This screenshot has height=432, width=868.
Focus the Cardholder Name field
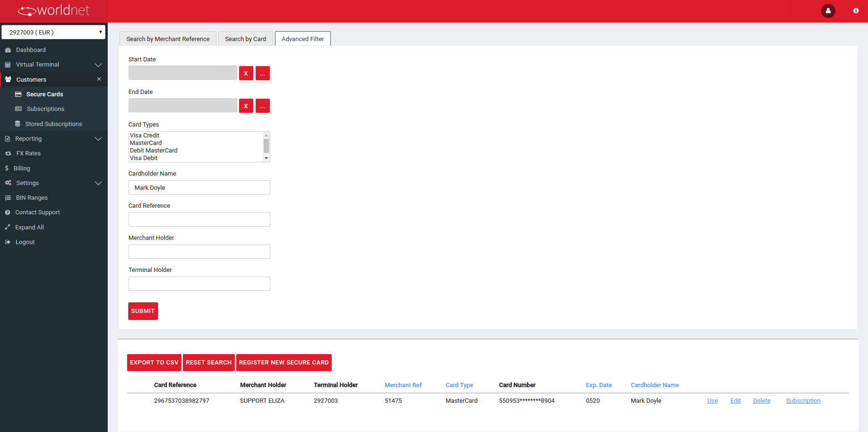pyautogui.click(x=199, y=187)
